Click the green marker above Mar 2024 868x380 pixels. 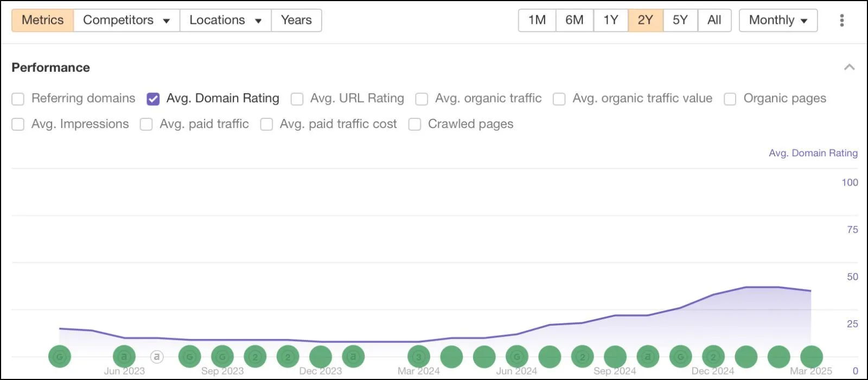[418, 357]
